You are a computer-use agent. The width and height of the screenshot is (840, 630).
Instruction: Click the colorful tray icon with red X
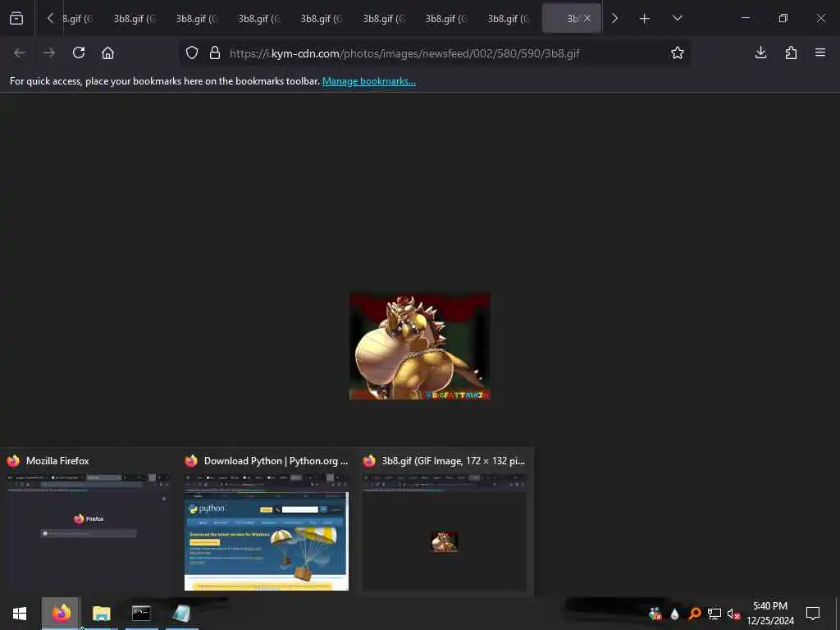tap(655, 614)
